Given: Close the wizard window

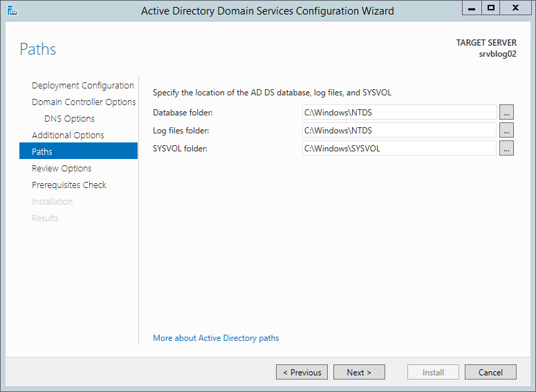Looking at the screenshot, I should point(515,8).
